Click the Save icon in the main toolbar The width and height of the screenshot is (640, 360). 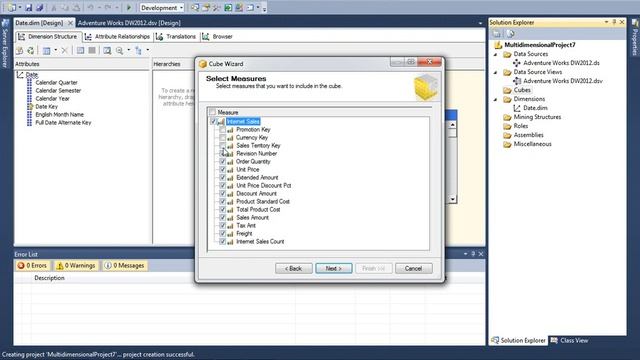pyautogui.click(x=29, y=7)
